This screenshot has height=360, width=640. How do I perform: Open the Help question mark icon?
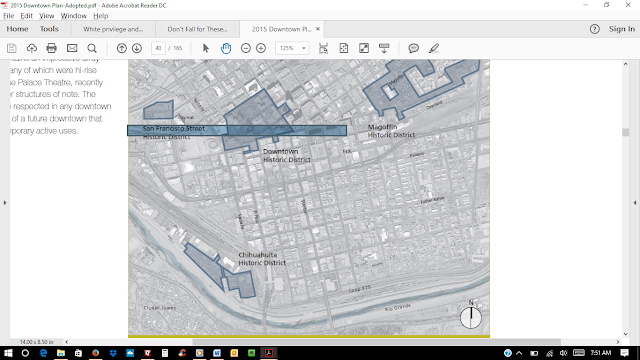tap(594, 29)
